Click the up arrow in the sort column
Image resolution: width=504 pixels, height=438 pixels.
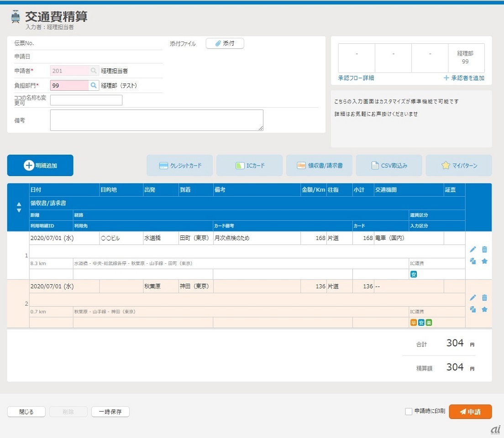click(x=19, y=204)
